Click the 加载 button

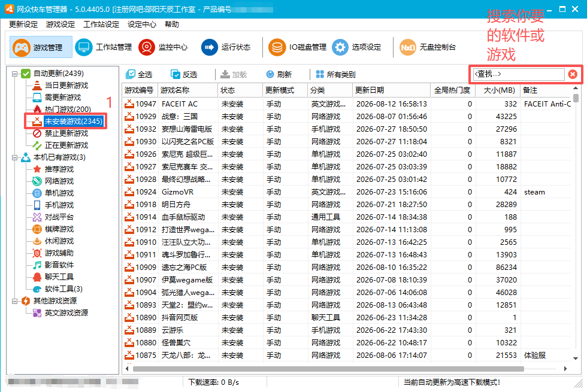click(234, 74)
